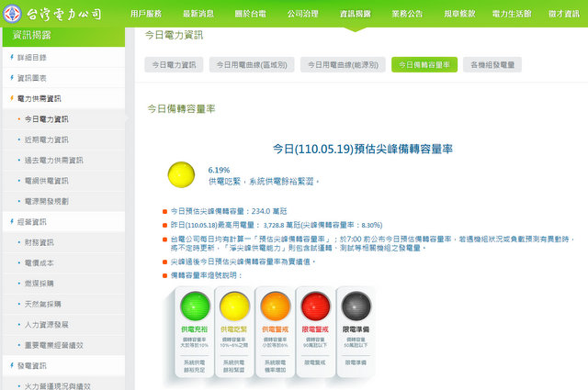Select 近期電力資訊 in the sidebar
The image size is (588, 390).
(x=63, y=139)
